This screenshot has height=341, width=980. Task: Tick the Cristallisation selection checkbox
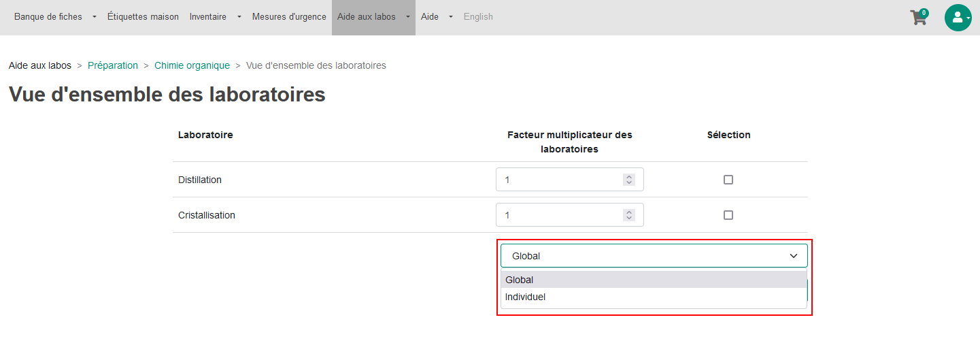point(728,215)
